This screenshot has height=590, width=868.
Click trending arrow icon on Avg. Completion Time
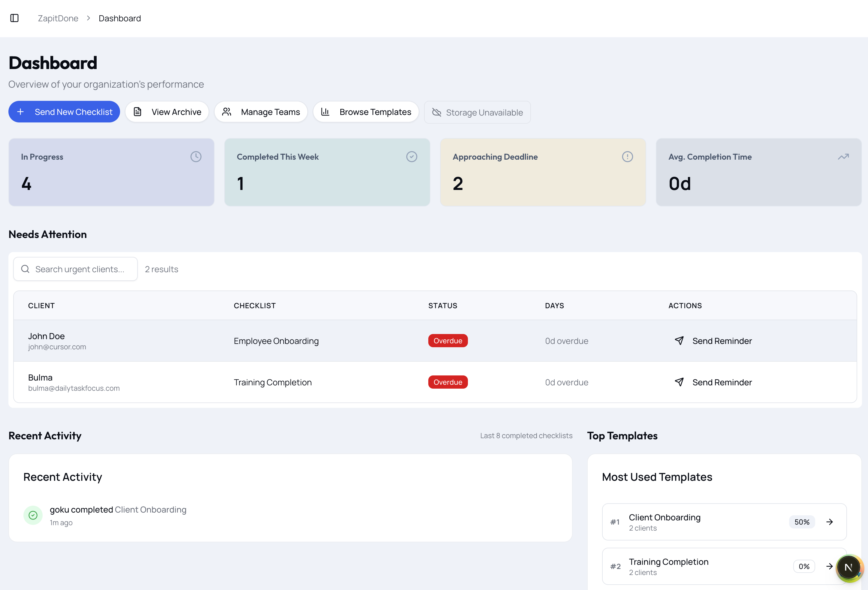tap(843, 156)
